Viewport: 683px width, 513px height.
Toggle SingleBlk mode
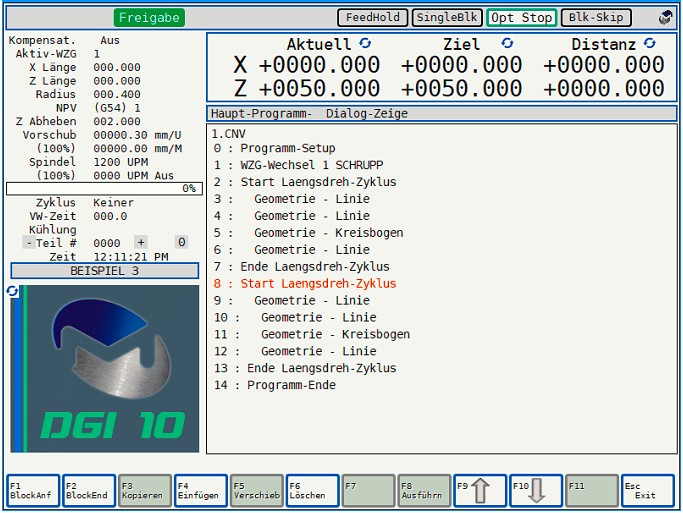pos(447,17)
